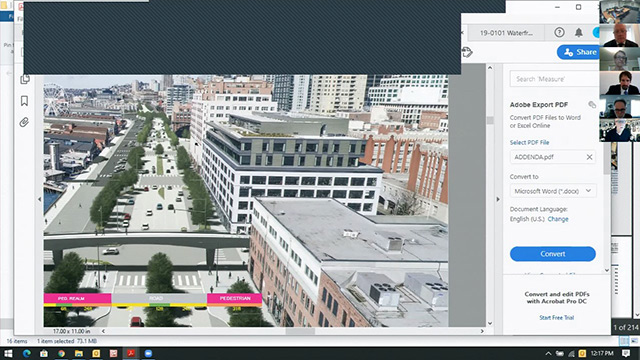
Task: Click the copy icon beside Adobe Export PDF
Action: (x=592, y=105)
